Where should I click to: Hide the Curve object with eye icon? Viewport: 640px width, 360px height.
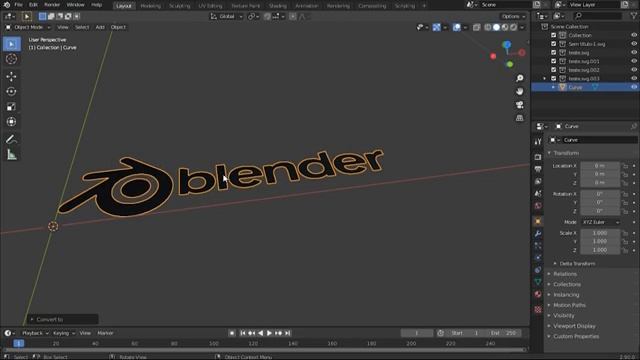tap(634, 87)
